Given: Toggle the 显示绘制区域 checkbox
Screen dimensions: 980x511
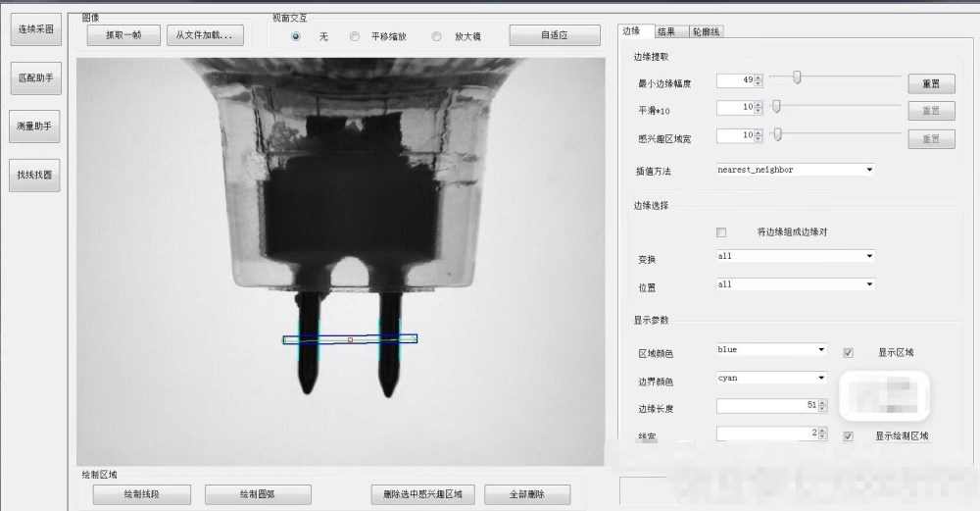Looking at the screenshot, I should point(848,435).
